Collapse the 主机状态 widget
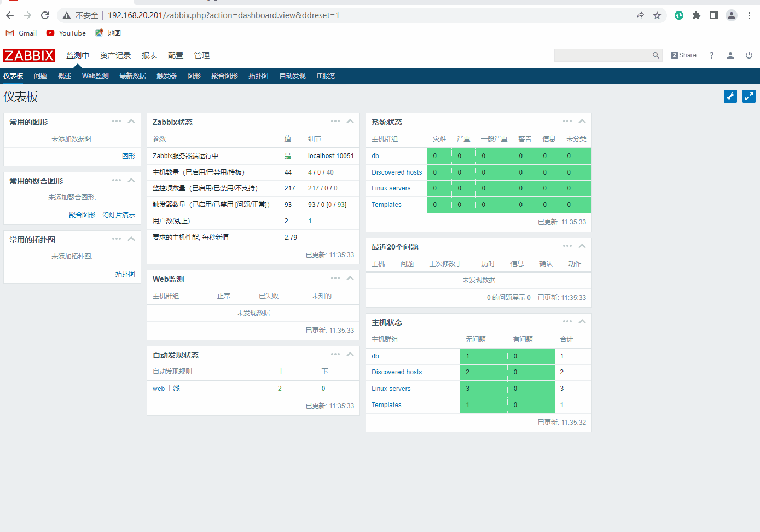760x532 pixels. (x=582, y=322)
